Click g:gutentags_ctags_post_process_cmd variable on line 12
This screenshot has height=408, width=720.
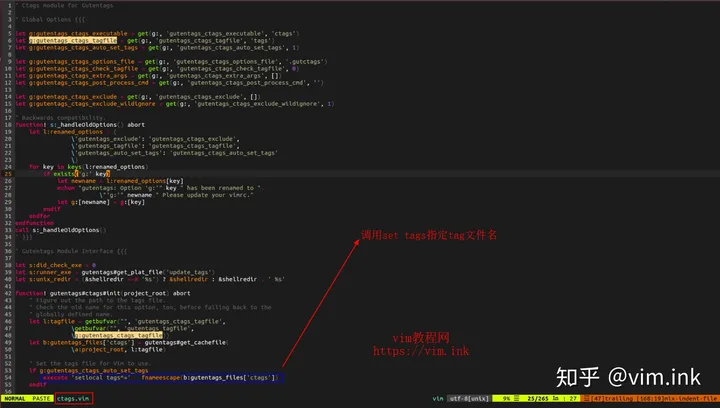(x=89, y=83)
